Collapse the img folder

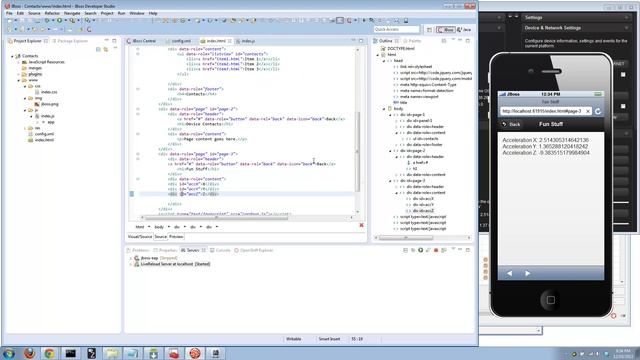pyautogui.click(x=25, y=98)
